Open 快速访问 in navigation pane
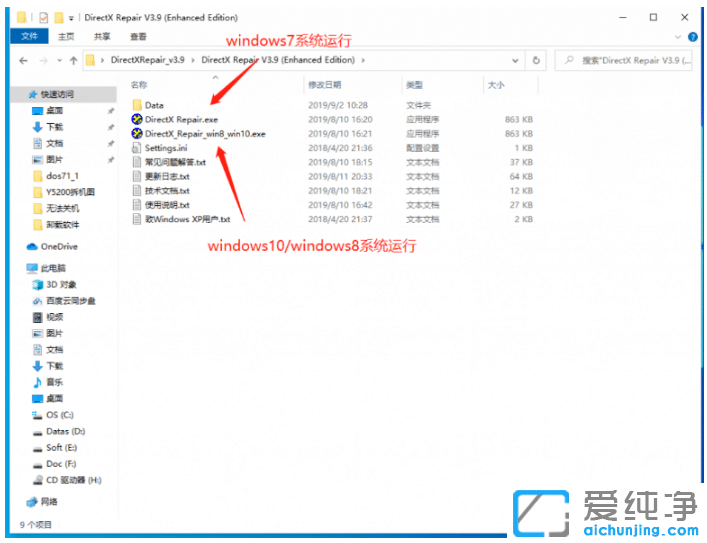This screenshot has width=707, height=543. click(x=57, y=94)
